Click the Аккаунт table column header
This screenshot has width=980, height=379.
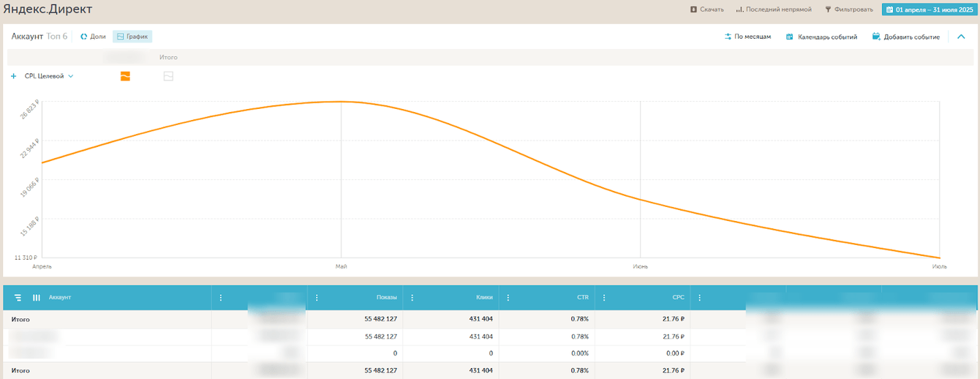pyautogui.click(x=60, y=298)
